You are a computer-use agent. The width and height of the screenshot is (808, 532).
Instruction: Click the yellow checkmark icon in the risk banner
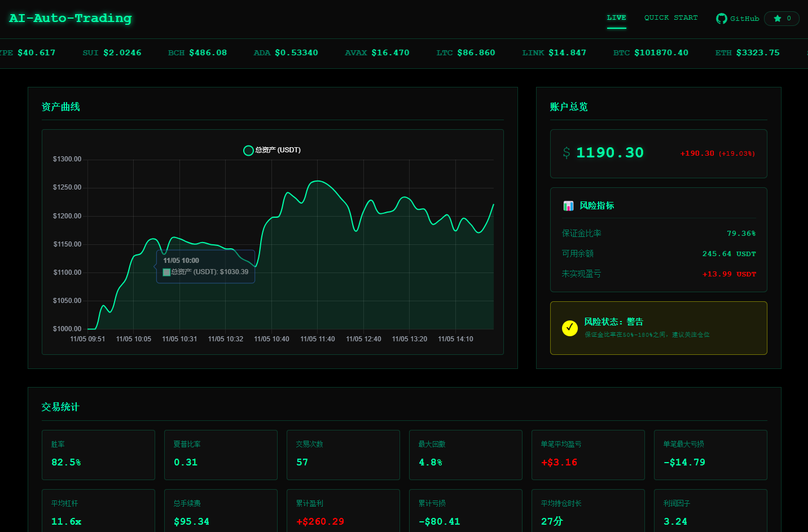(x=569, y=328)
